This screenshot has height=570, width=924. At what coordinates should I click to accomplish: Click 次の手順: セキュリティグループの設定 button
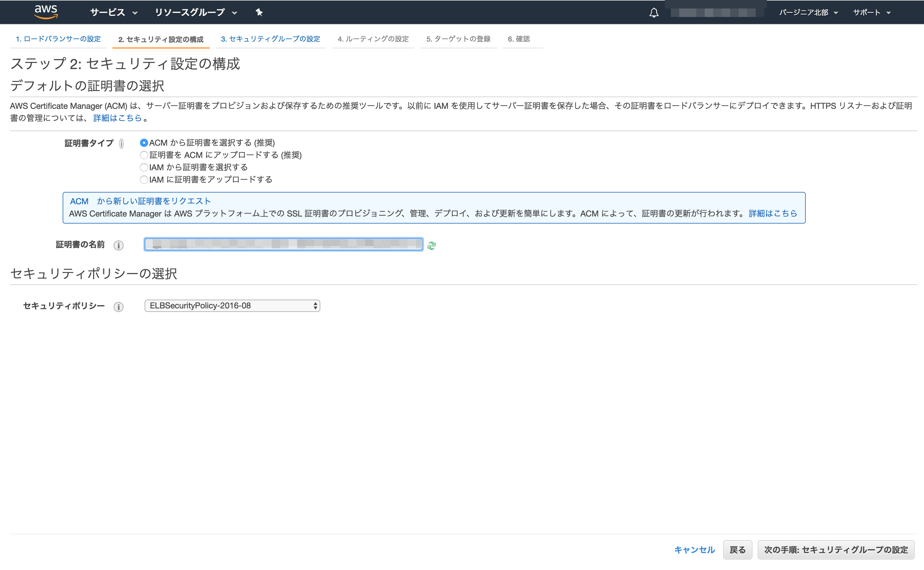pyautogui.click(x=836, y=550)
